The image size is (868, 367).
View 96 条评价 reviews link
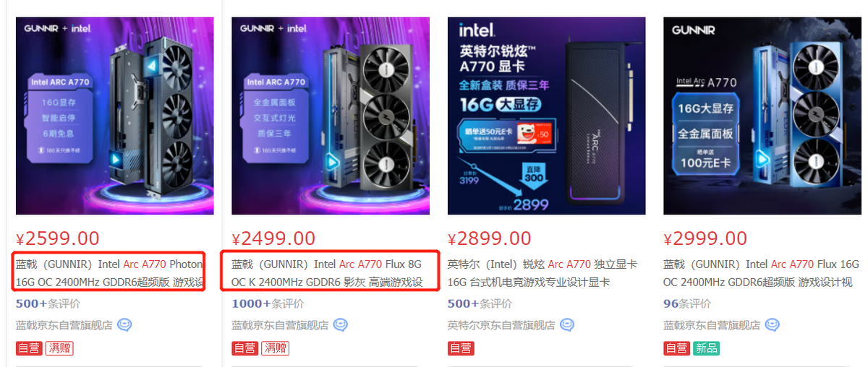[x=687, y=304]
